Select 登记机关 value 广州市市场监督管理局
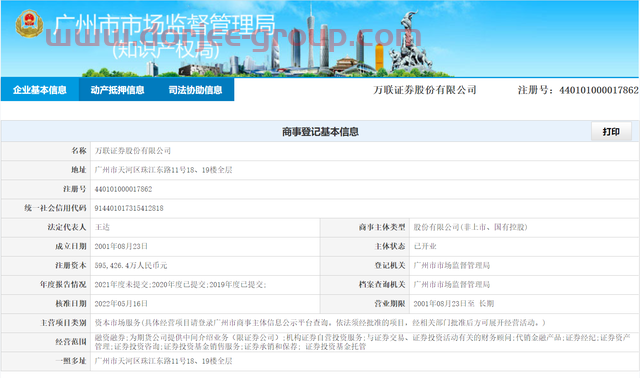The height and width of the screenshot is (378, 640). pyautogui.click(x=451, y=265)
